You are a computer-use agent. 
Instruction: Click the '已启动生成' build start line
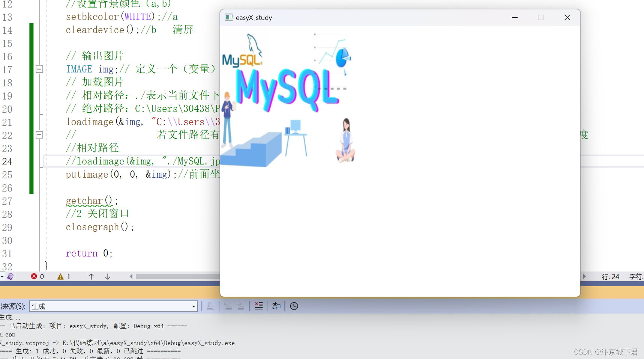(x=94, y=326)
